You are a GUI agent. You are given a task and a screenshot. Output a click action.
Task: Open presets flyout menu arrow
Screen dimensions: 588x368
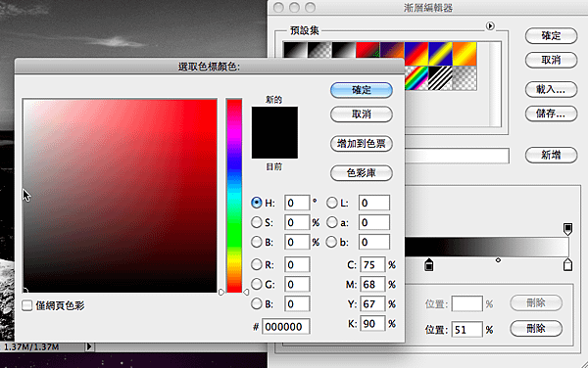click(490, 26)
